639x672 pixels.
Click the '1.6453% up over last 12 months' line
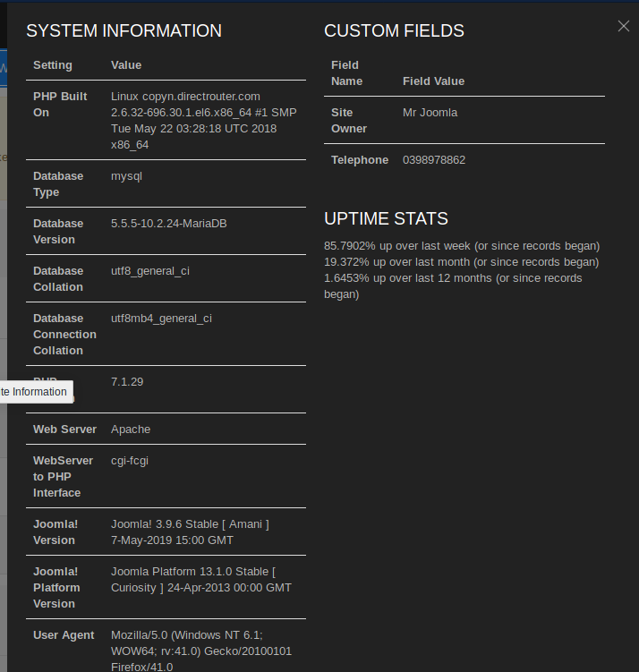453,285
